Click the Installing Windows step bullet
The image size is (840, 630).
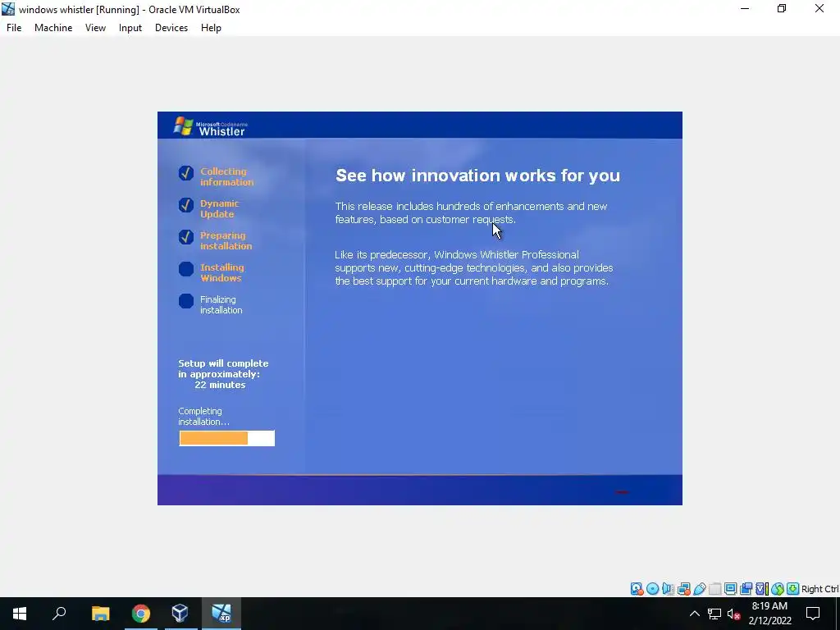186,269
